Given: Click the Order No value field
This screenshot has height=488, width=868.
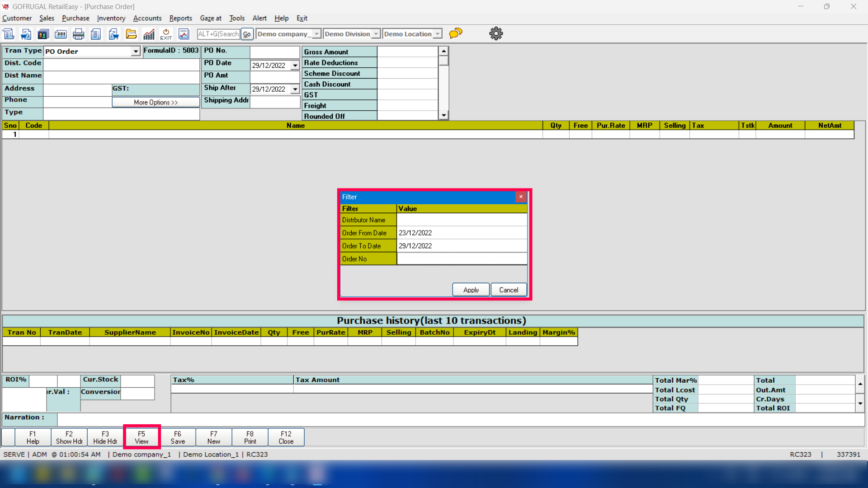Looking at the screenshot, I should tap(462, 259).
